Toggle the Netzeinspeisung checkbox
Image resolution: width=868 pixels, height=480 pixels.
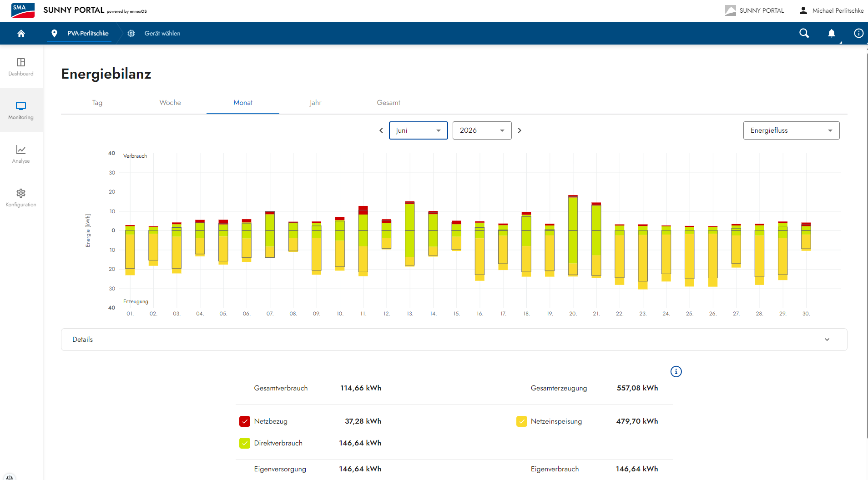click(x=521, y=421)
